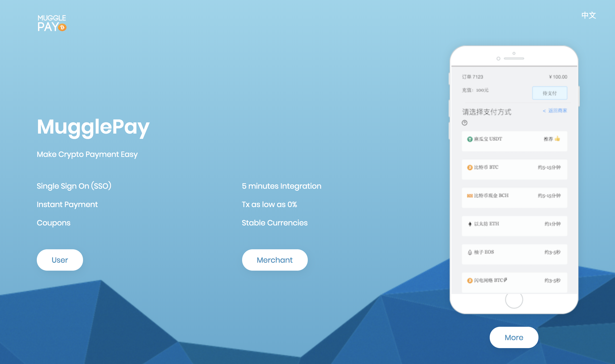Click the User button
Screen dimensions: 615x364
[60, 259]
